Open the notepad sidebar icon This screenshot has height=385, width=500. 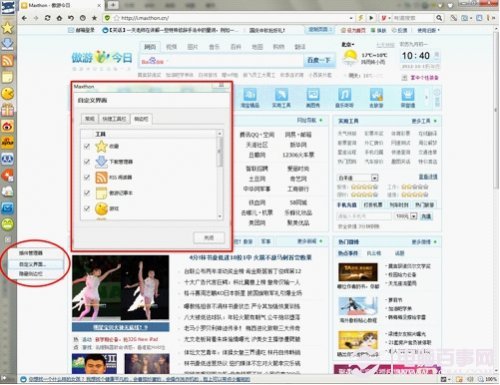click(x=7, y=77)
